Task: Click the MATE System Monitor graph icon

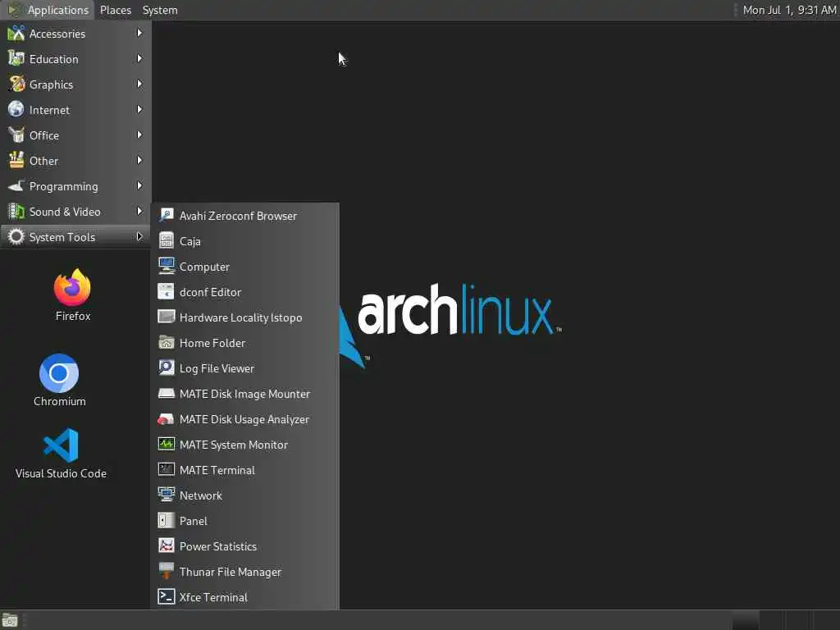Action: 166,444
